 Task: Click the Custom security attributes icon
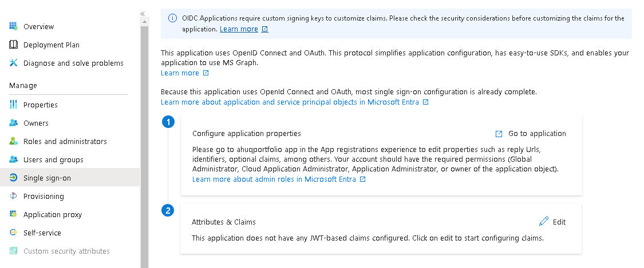click(x=13, y=250)
